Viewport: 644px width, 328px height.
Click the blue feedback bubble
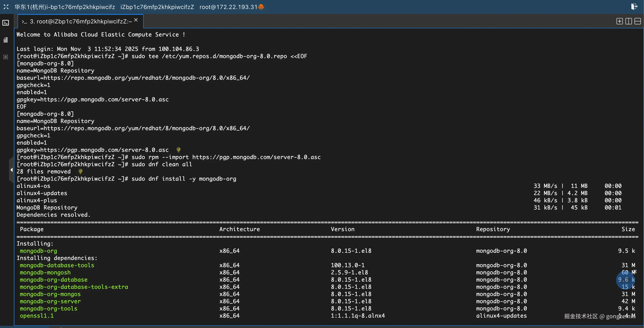(625, 280)
